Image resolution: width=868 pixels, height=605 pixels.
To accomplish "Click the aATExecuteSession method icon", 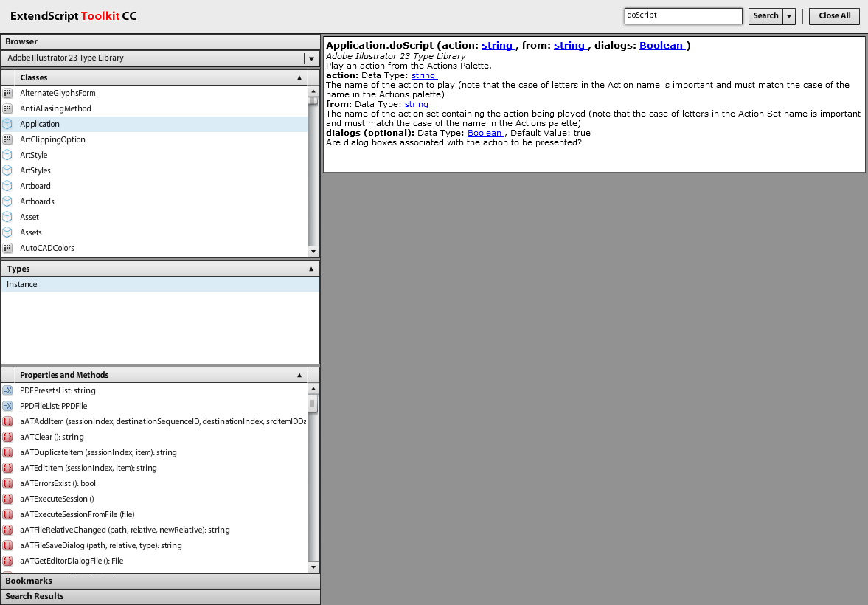I will pos(8,499).
